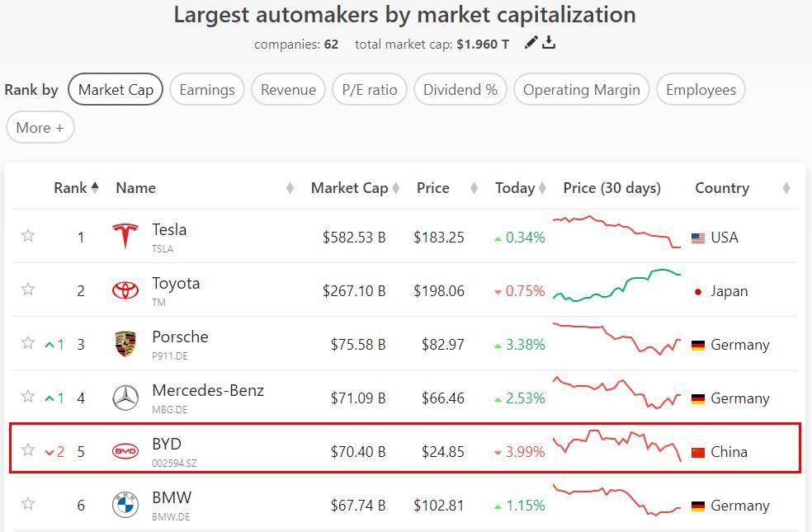The height and width of the screenshot is (532, 812).
Task: Toggle the favorite star for Tesla
Action: click(28, 236)
